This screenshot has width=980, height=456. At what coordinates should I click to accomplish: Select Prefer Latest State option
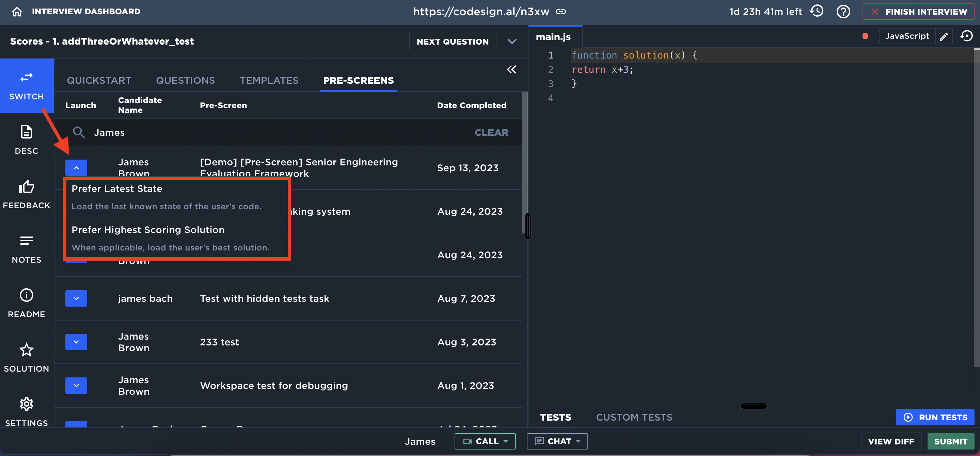[x=177, y=197]
